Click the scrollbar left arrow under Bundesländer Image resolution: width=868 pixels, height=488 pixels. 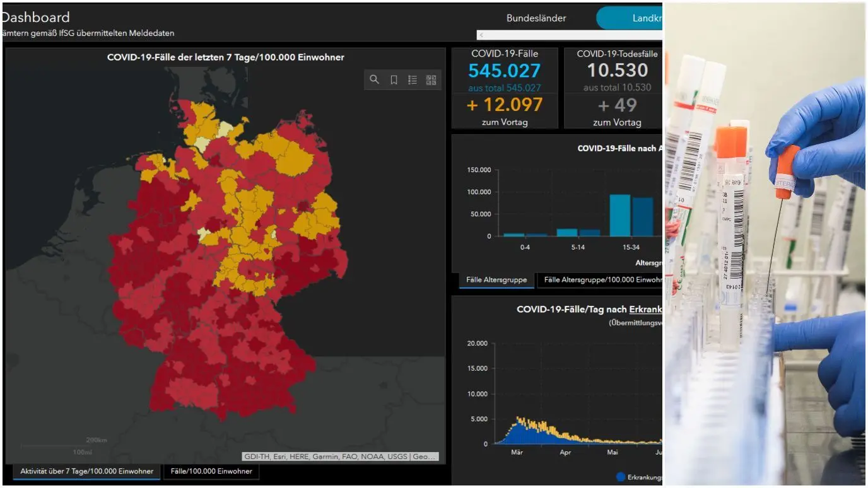[x=482, y=36]
